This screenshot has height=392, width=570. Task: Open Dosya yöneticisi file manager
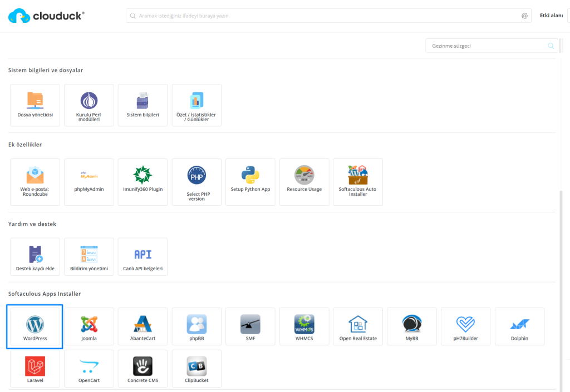(x=35, y=105)
